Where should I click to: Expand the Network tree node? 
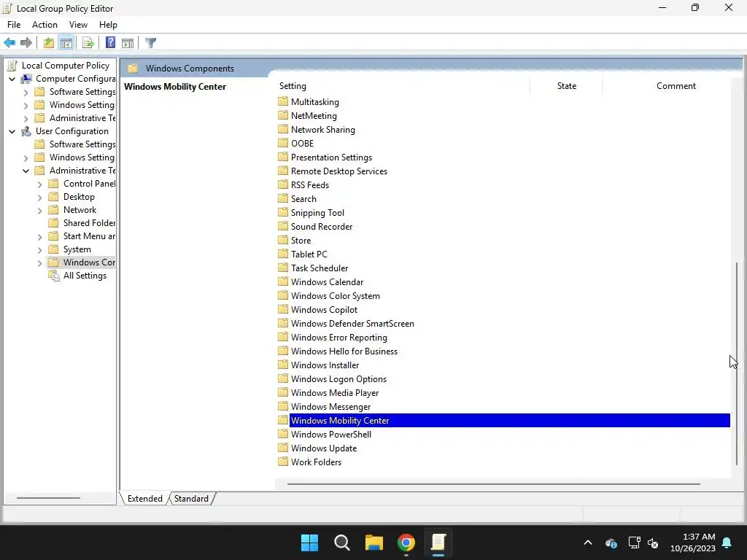(x=39, y=211)
